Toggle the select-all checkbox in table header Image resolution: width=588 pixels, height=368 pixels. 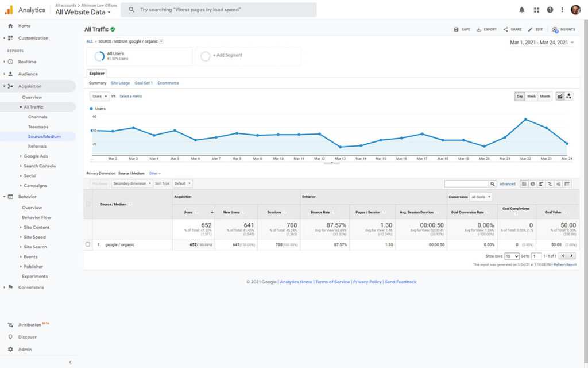(x=88, y=204)
